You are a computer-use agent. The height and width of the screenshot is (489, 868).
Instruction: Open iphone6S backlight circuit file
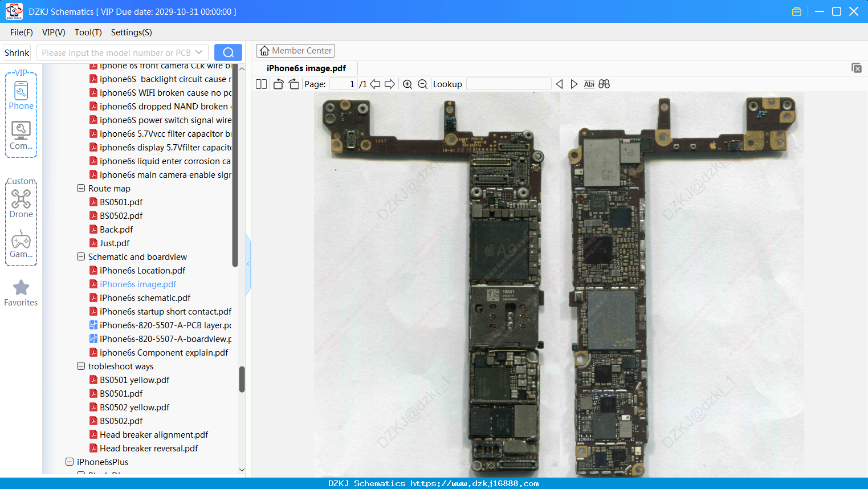(160, 79)
